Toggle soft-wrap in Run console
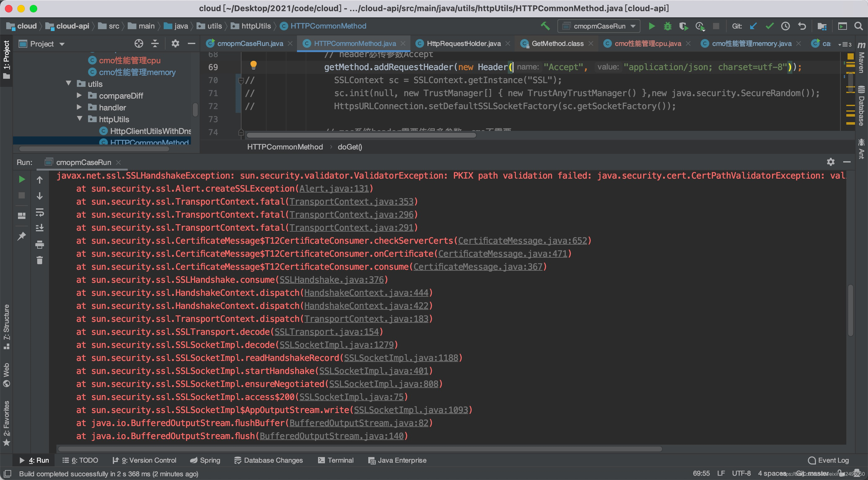This screenshot has width=868, height=480. click(39, 212)
